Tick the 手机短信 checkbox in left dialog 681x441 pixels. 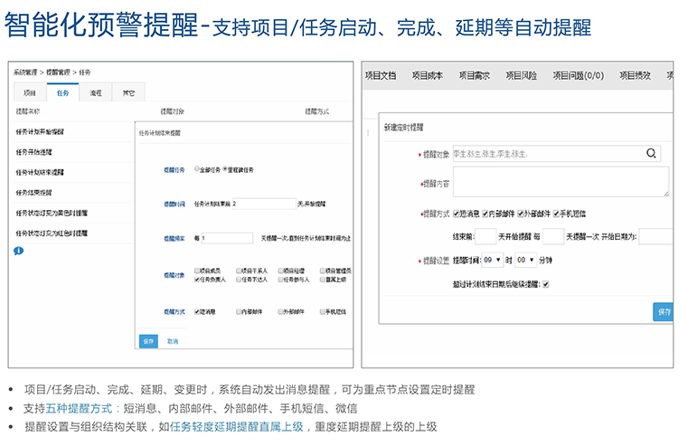pyautogui.click(x=323, y=312)
